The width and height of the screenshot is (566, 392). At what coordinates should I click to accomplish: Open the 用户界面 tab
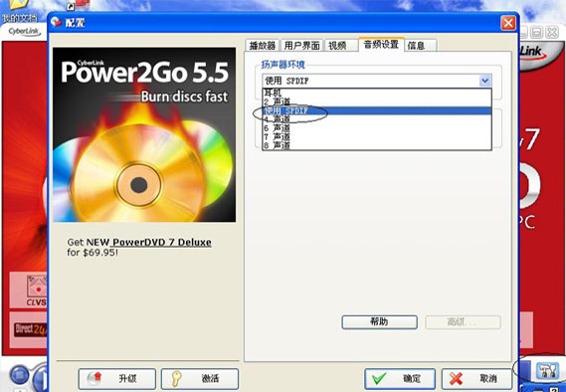tap(301, 46)
